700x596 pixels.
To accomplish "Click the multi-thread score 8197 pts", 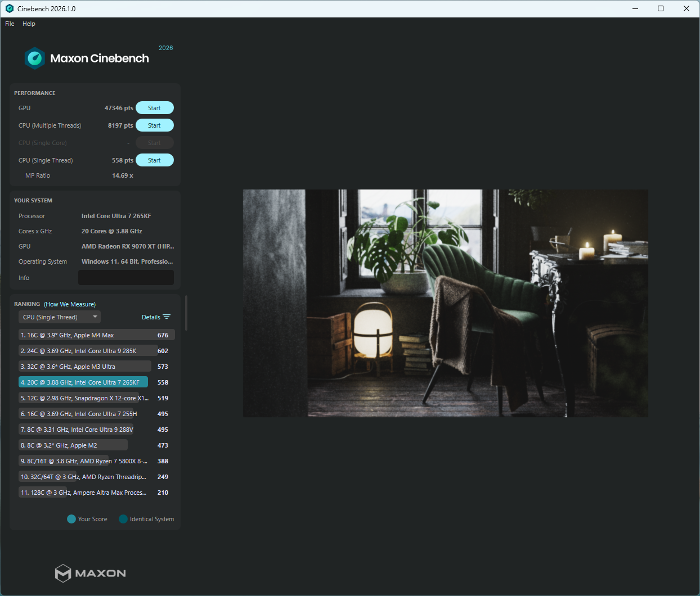I will [120, 125].
